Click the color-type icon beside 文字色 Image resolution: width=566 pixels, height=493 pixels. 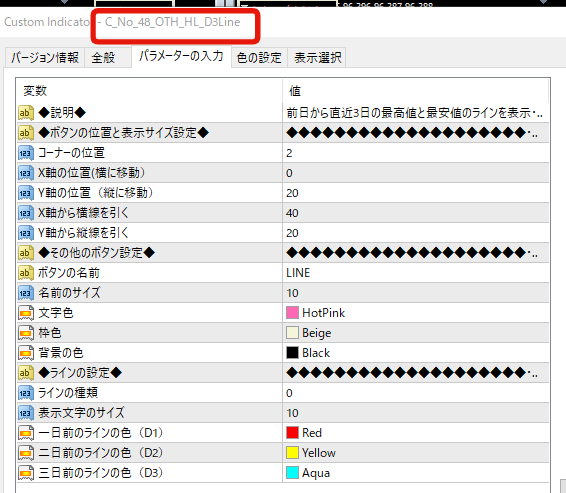26,313
